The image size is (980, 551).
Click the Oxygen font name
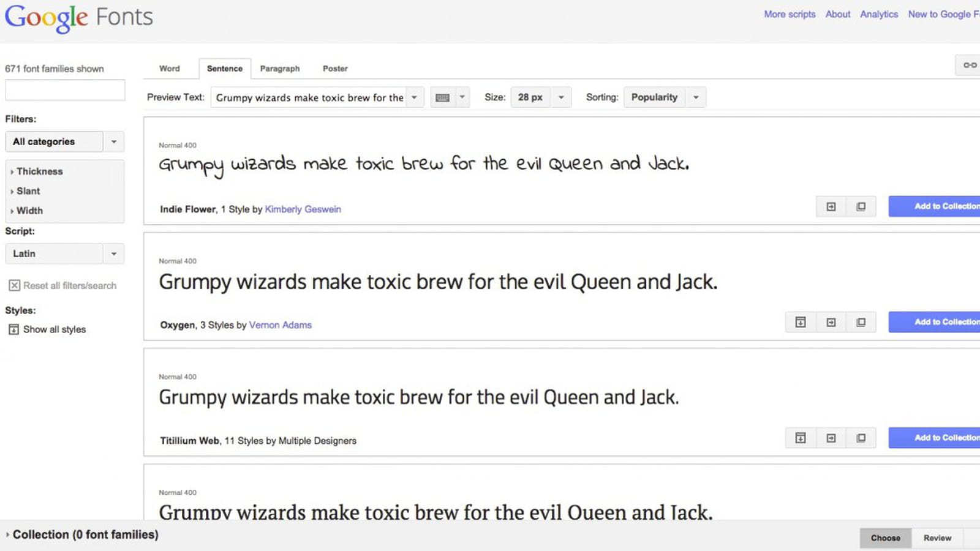(x=178, y=325)
